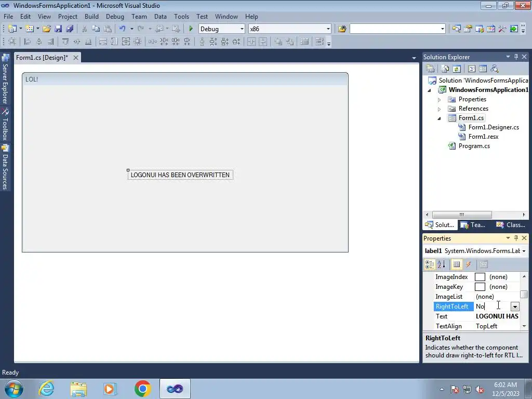Open the Tools menu
Viewport: 532px width, 399px height.
pos(181,16)
